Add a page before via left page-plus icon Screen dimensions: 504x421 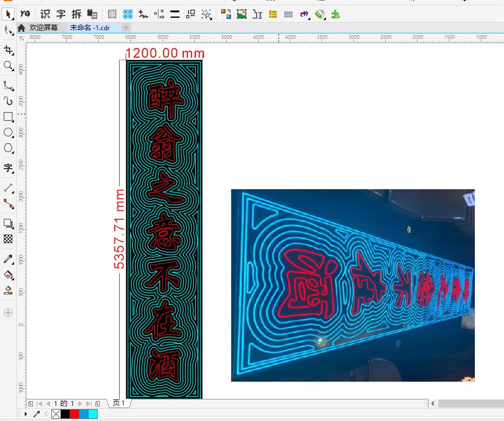click(31, 404)
